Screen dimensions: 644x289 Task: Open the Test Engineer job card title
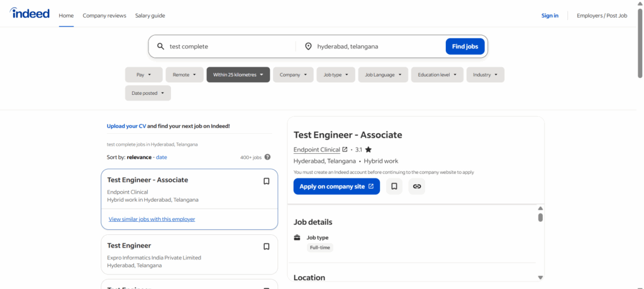[129, 246]
